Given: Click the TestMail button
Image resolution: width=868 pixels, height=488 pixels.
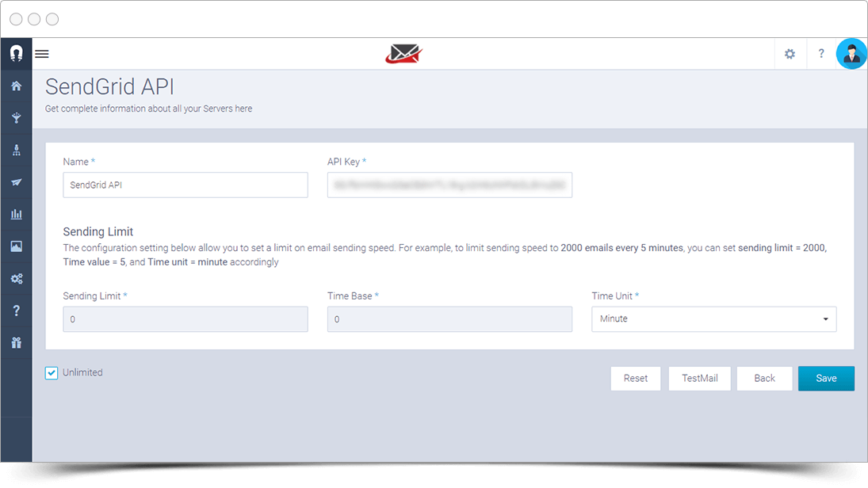Looking at the screenshot, I should pyautogui.click(x=700, y=379).
